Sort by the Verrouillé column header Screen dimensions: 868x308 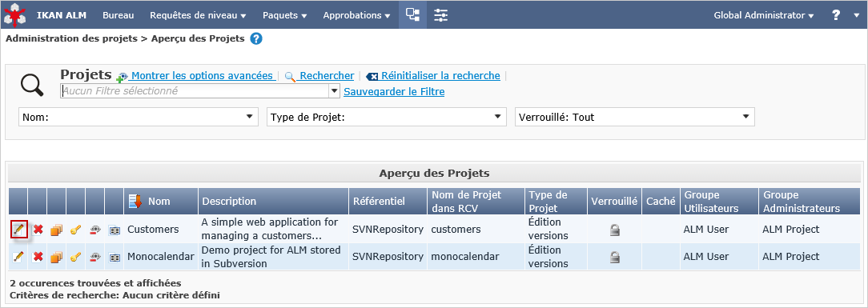[614, 202]
